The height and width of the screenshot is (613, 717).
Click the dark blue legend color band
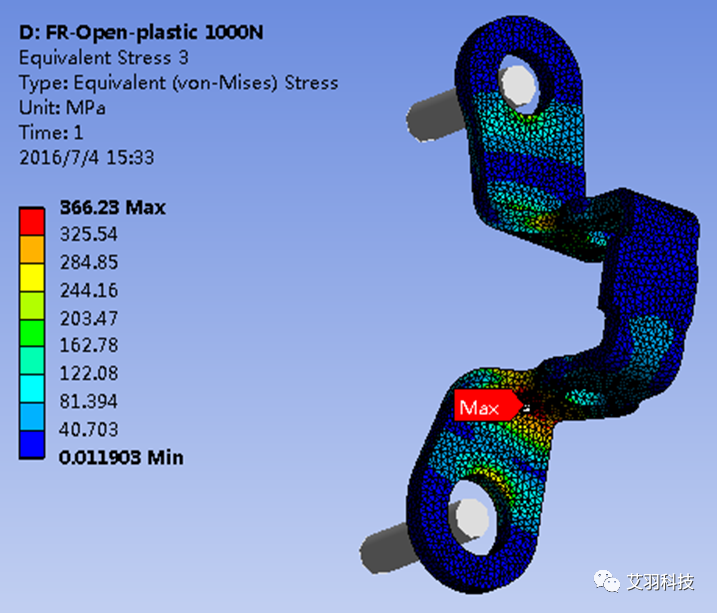(x=32, y=444)
